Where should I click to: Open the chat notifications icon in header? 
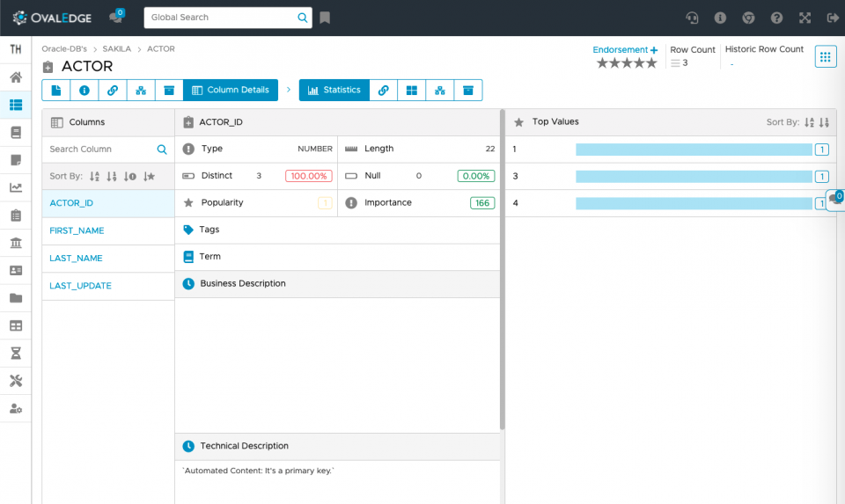coord(116,17)
